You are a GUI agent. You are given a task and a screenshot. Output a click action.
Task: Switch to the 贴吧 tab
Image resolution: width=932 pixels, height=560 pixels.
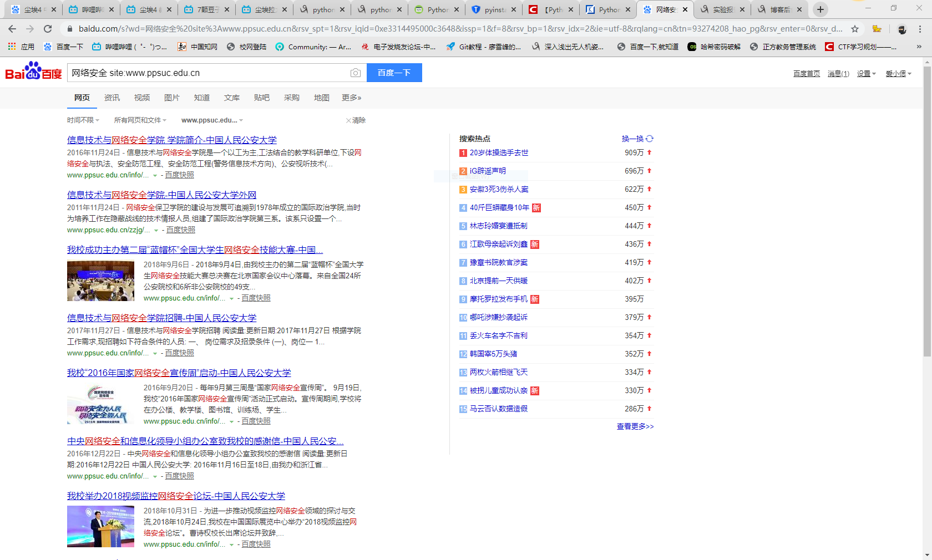[x=262, y=98]
